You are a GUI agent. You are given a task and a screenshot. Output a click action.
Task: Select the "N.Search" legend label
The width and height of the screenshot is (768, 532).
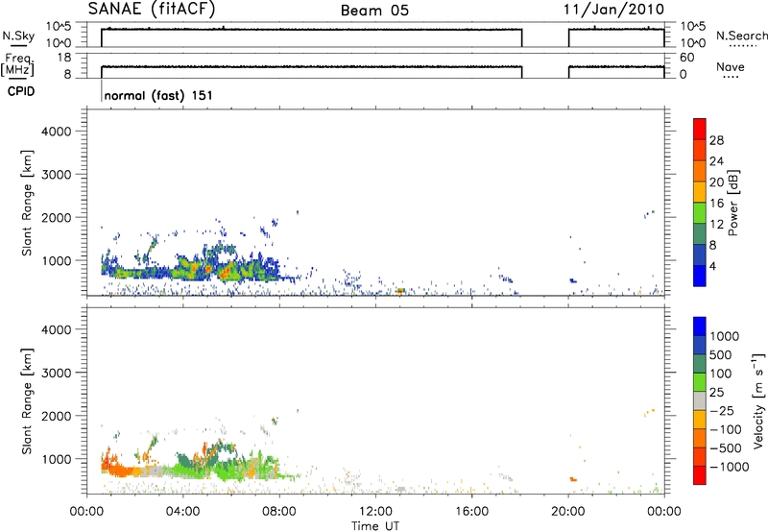[741, 36]
